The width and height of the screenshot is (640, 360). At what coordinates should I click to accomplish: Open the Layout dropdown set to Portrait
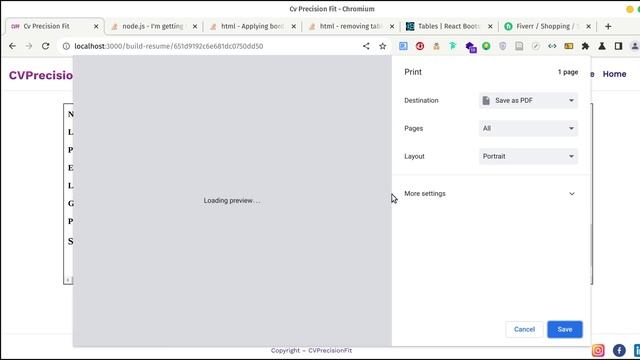(x=528, y=156)
